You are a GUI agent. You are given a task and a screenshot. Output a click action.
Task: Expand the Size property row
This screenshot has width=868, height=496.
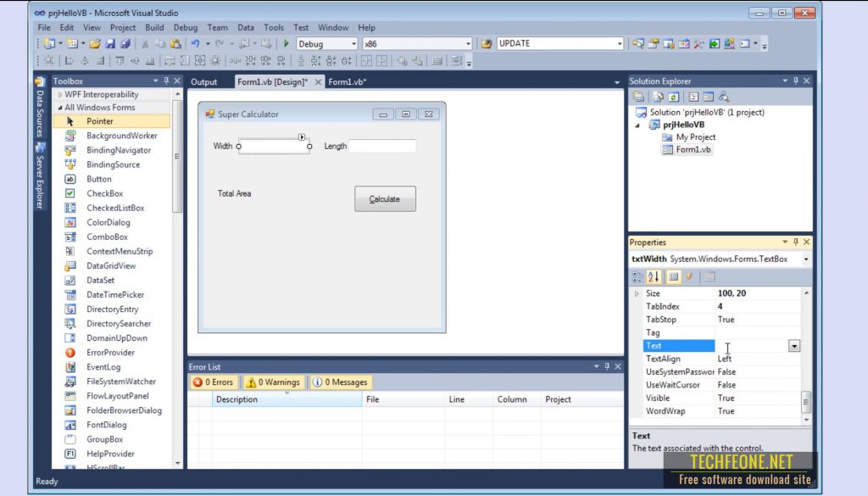click(x=637, y=293)
